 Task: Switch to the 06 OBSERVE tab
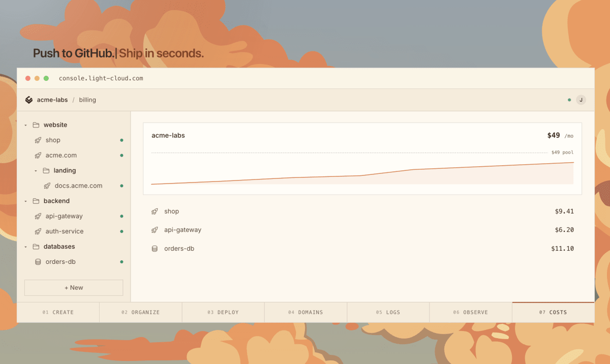471,312
